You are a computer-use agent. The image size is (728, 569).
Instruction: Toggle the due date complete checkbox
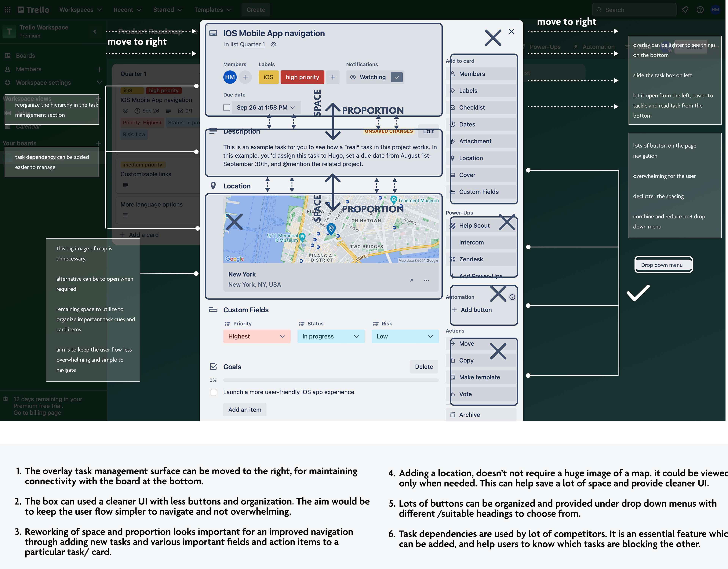[x=227, y=107]
